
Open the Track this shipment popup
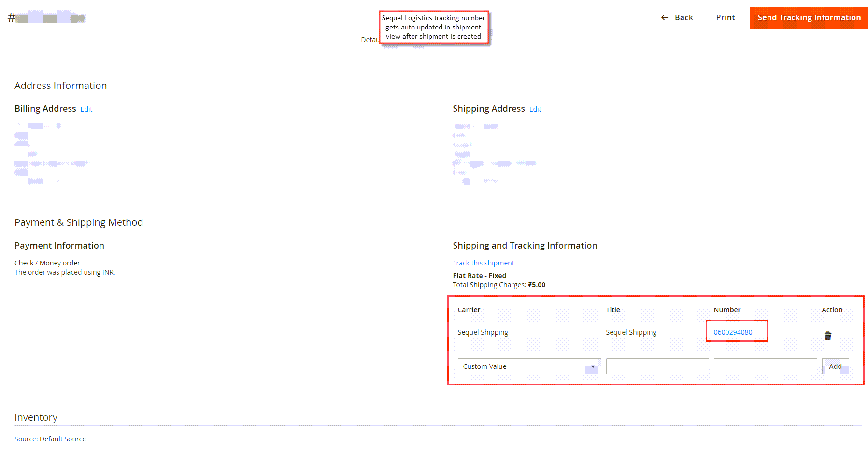pyautogui.click(x=483, y=263)
